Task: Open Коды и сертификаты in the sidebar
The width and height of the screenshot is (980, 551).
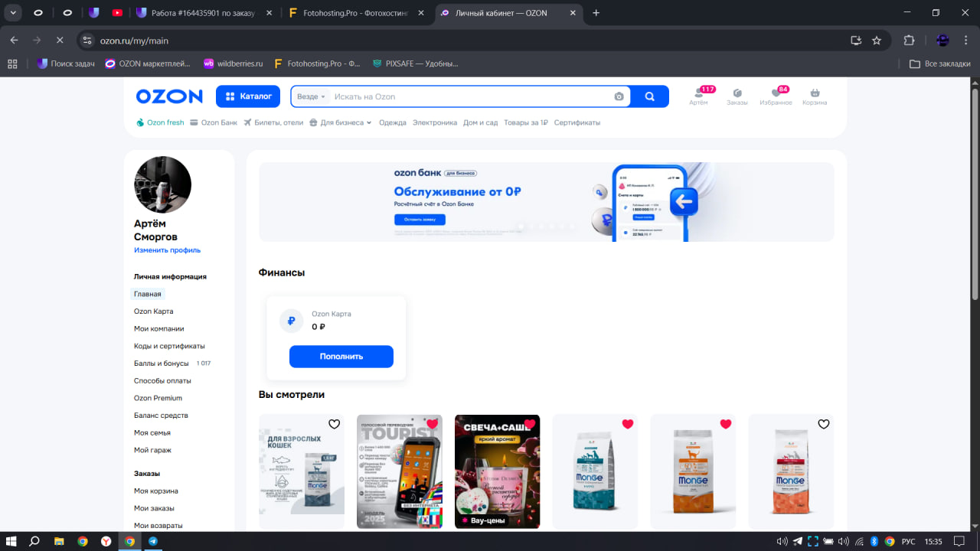Action: point(169,346)
